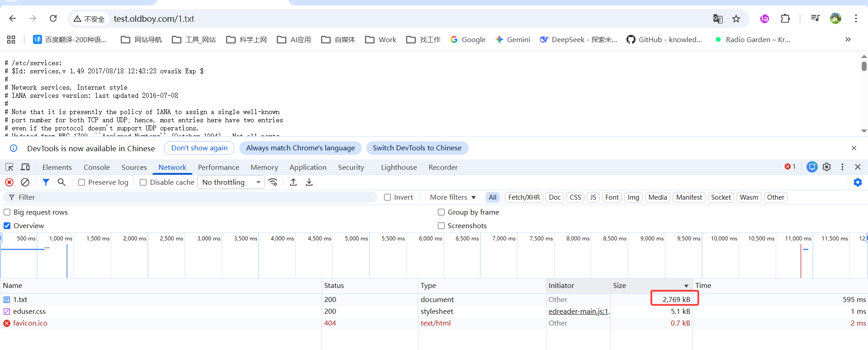Screen dimensions: 868x350
Task: Export HAR with the download icon
Action: pos(309,182)
